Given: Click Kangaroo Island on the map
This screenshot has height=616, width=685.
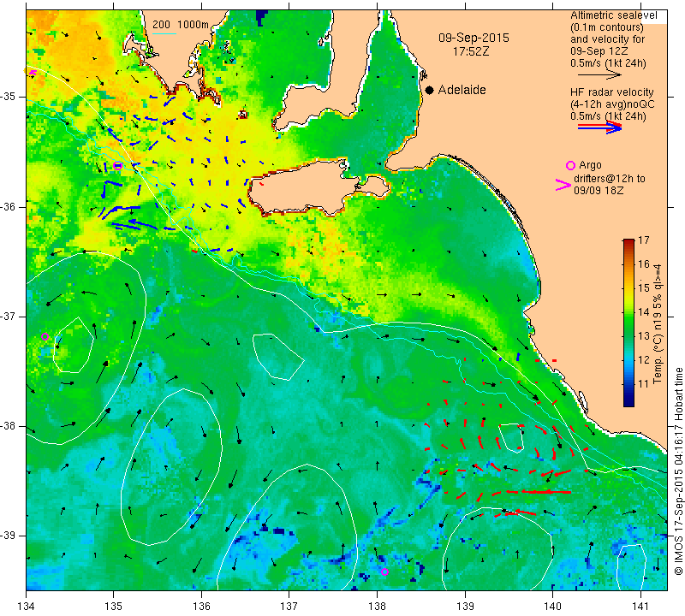Looking at the screenshot, I should pos(306,187).
